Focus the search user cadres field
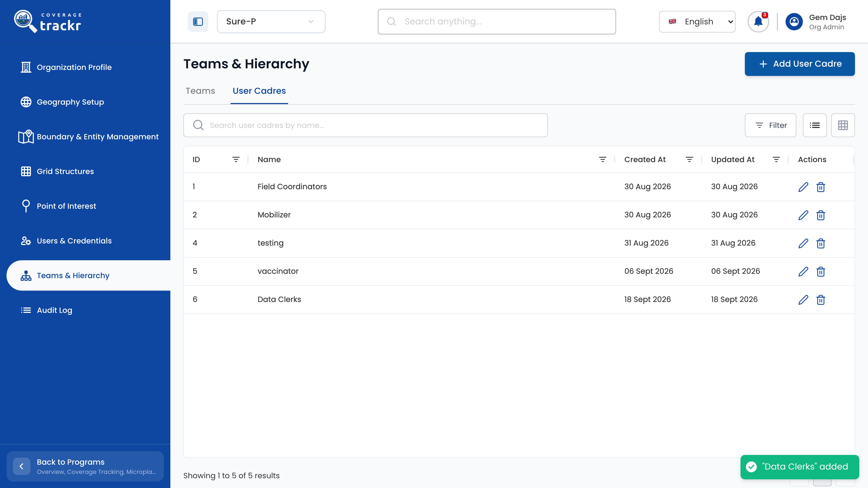The image size is (868, 488). (365, 125)
